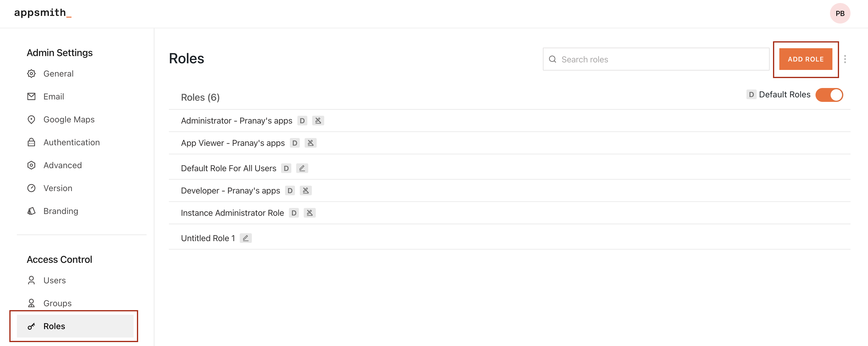Click edit pencil icon on Default Role For All Users
Image resolution: width=868 pixels, height=346 pixels.
click(302, 168)
